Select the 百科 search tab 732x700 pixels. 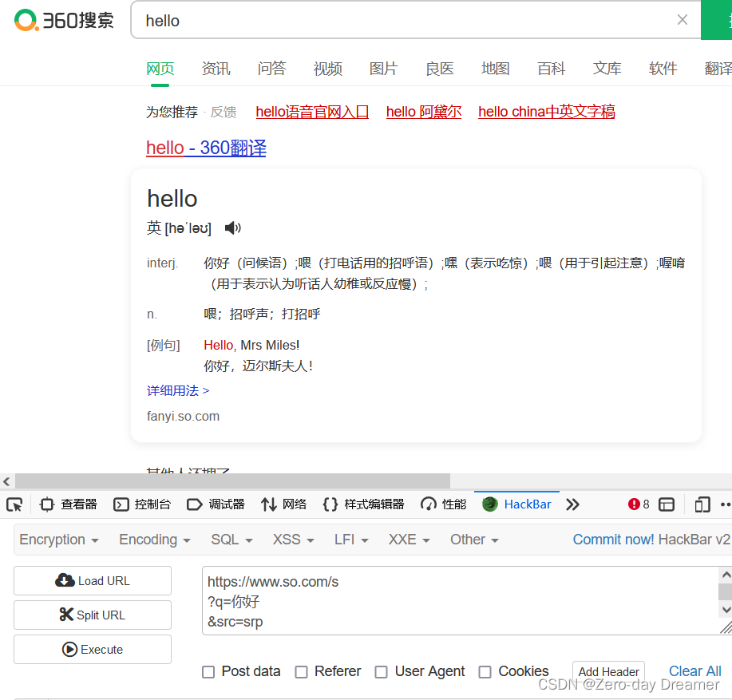pyautogui.click(x=552, y=69)
